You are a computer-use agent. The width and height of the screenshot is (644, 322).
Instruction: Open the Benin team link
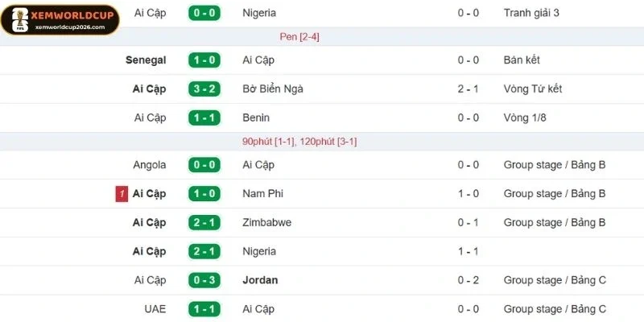257,118
